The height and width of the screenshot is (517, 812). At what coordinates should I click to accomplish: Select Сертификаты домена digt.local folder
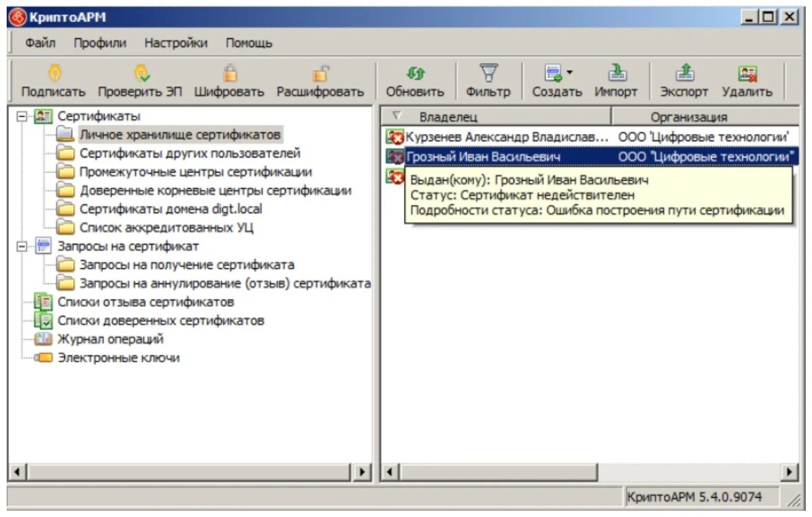pos(171,209)
